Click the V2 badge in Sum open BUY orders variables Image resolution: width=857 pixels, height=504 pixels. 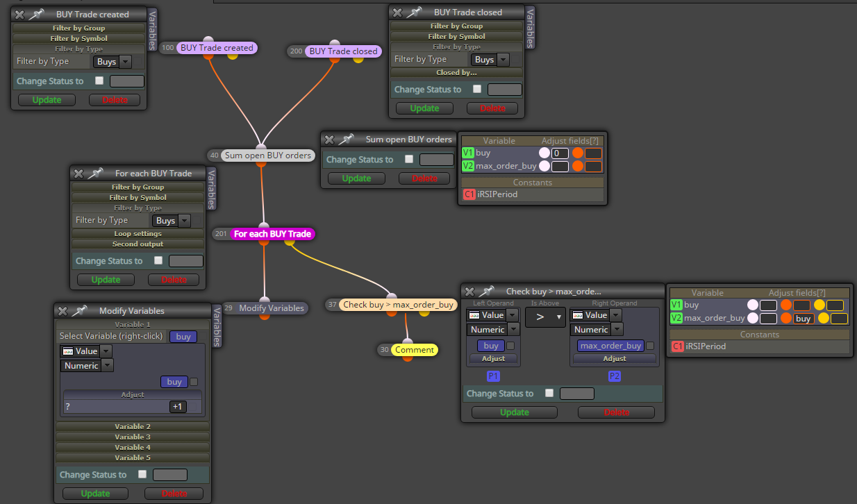(x=468, y=166)
